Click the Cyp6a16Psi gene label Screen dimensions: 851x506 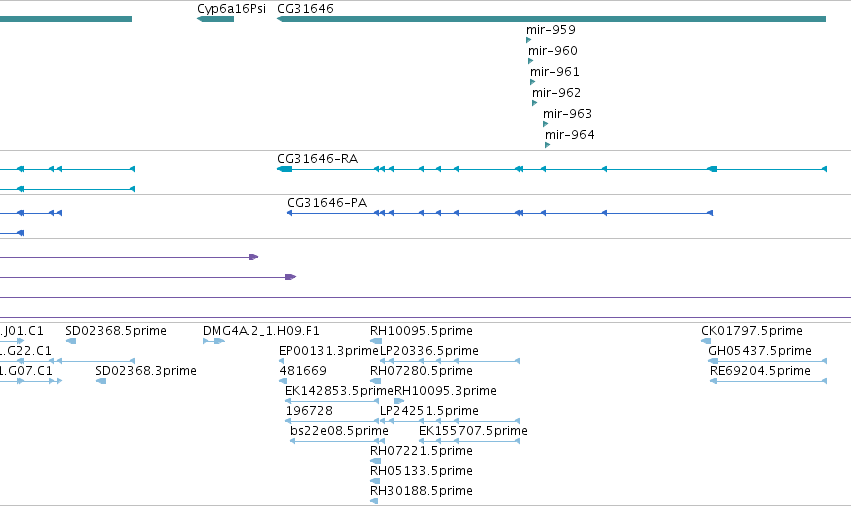(x=231, y=9)
